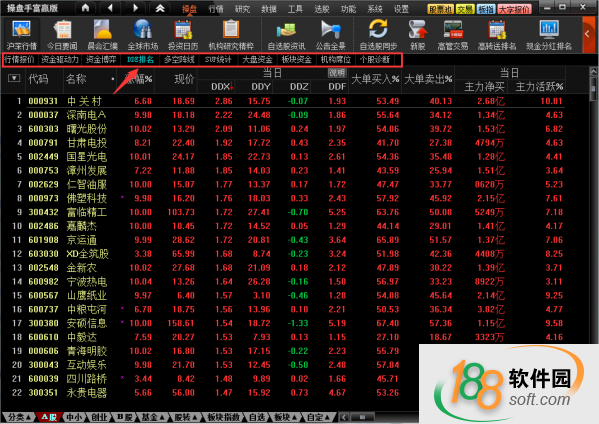The image size is (599, 424).
Task: Open the 公告全景 megaphone icon
Action: coord(330,35)
